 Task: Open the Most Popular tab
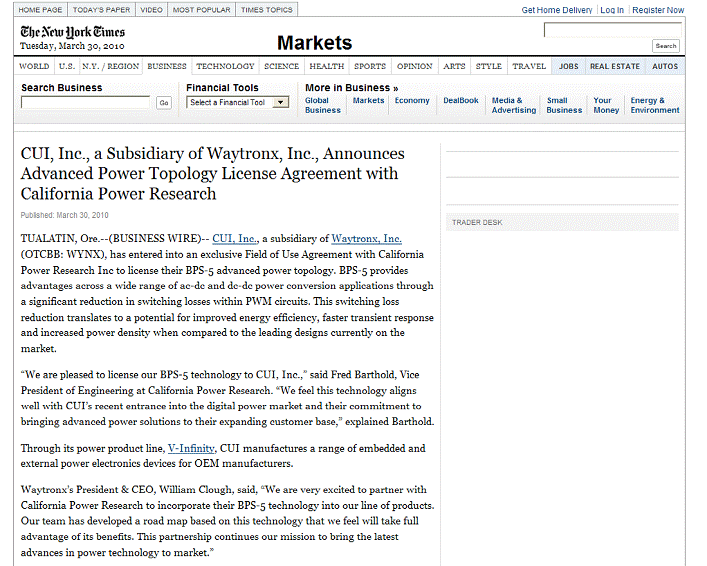(202, 9)
